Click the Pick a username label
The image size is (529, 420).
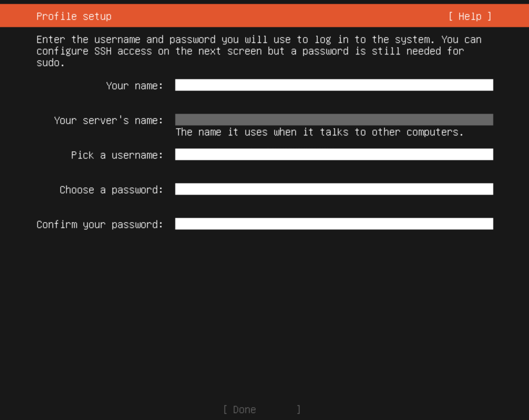point(116,155)
